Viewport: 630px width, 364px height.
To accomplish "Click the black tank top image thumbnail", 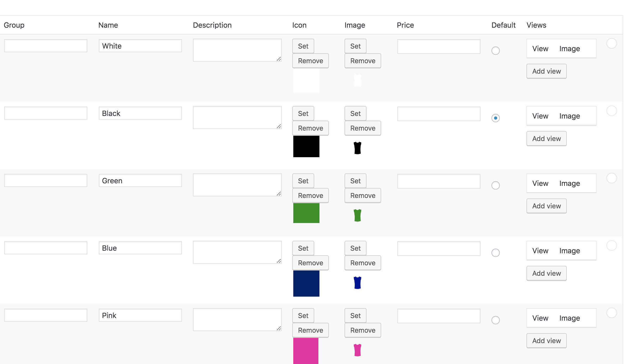I will pyautogui.click(x=357, y=148).
